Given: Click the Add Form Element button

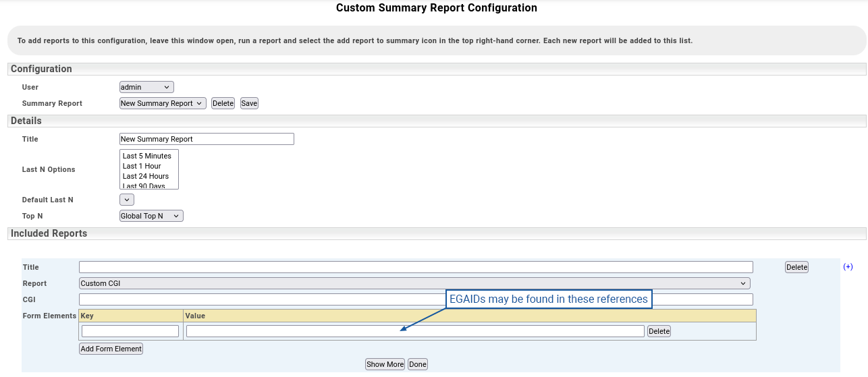Looking at the screenshot, I should pyautogui.click(x=111, y=349).
